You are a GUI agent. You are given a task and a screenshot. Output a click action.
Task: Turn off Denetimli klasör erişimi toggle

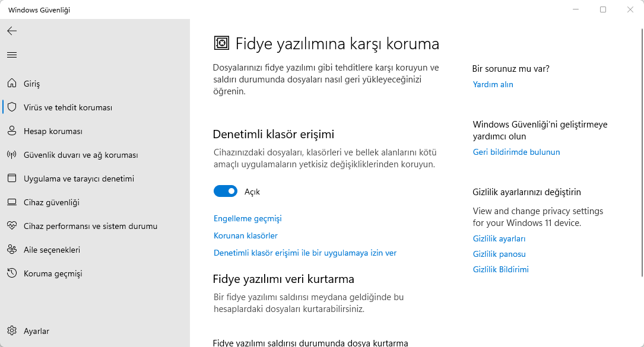click(226, 192)
